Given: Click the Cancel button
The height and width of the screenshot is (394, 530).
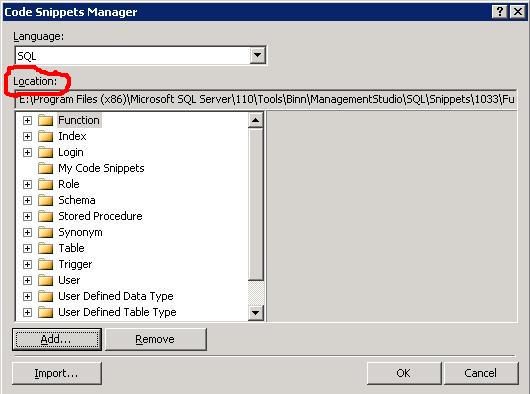Looking at the screenshot, I should click(x=481, y=373).
